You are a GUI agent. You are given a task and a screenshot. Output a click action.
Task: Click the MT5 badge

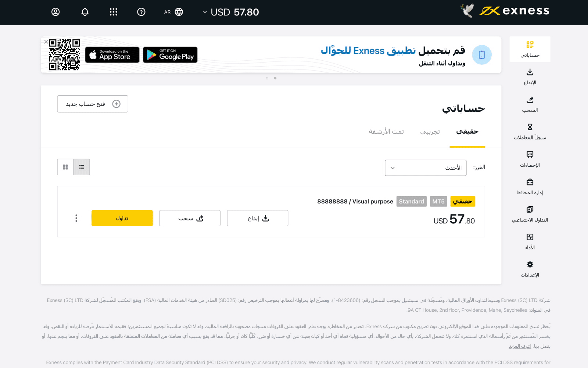[x=438, y=201]
